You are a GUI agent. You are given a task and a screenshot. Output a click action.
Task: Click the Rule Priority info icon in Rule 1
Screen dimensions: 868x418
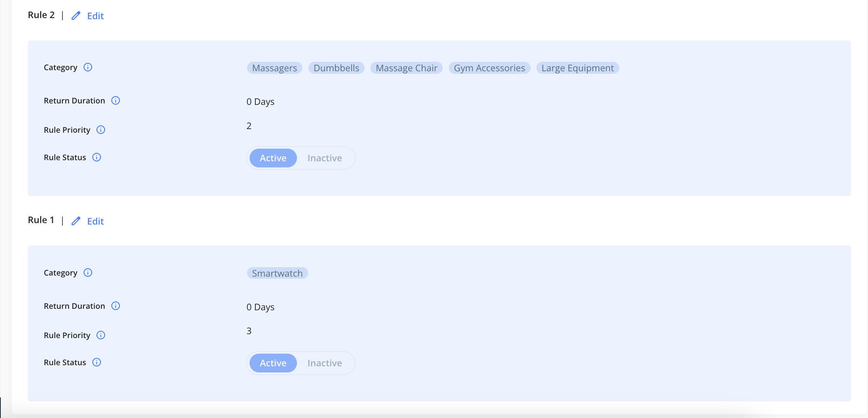(x=101, y=335)
